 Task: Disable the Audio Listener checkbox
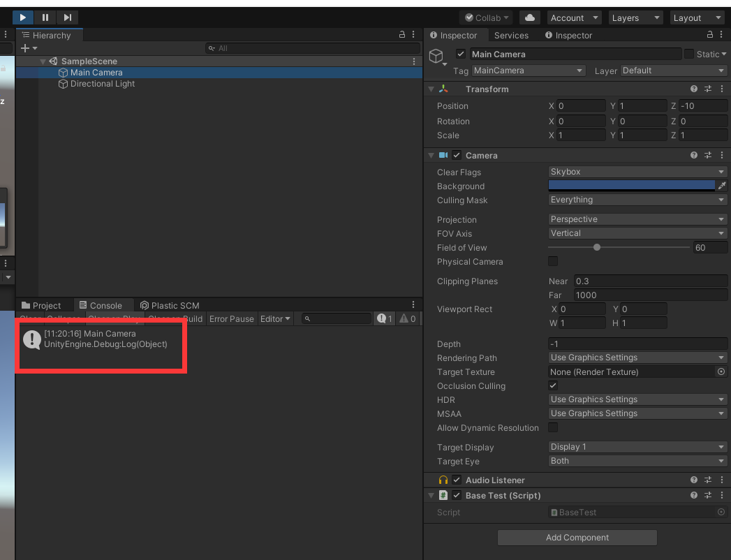coord(457,480)
